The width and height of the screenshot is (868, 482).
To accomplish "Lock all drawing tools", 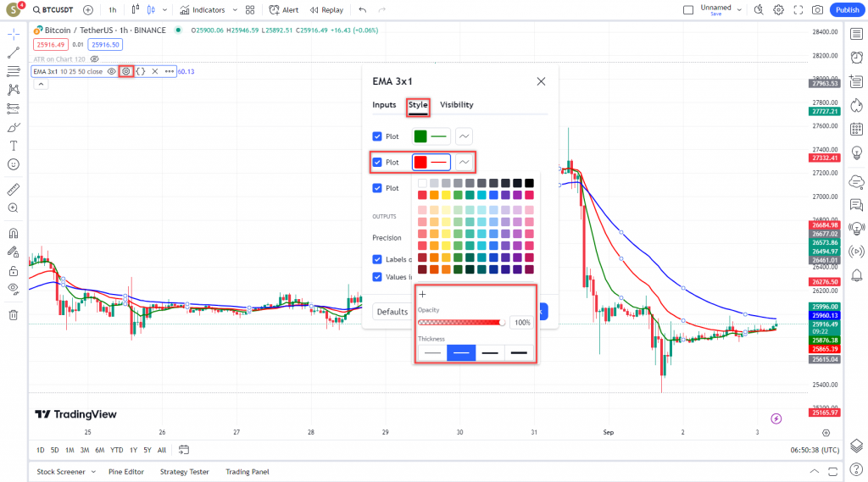I will coord(14,270).
